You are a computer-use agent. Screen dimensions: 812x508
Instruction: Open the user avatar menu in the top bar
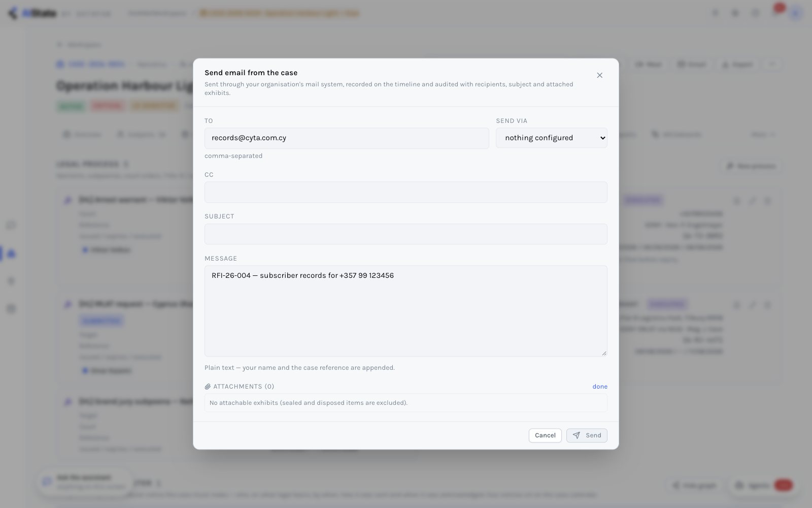click(796, 13)
